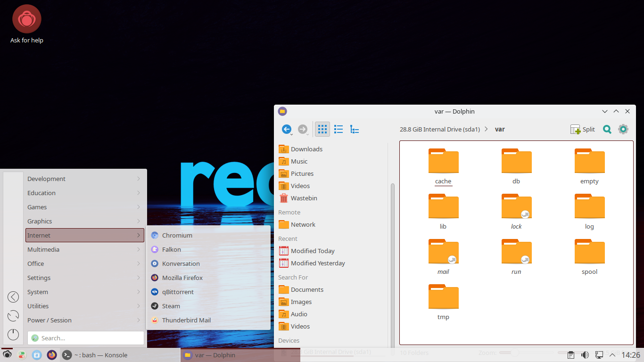This screenshot has width=644, height=362.
Task: Expand the Development menu category
Action: pos(85,179)
